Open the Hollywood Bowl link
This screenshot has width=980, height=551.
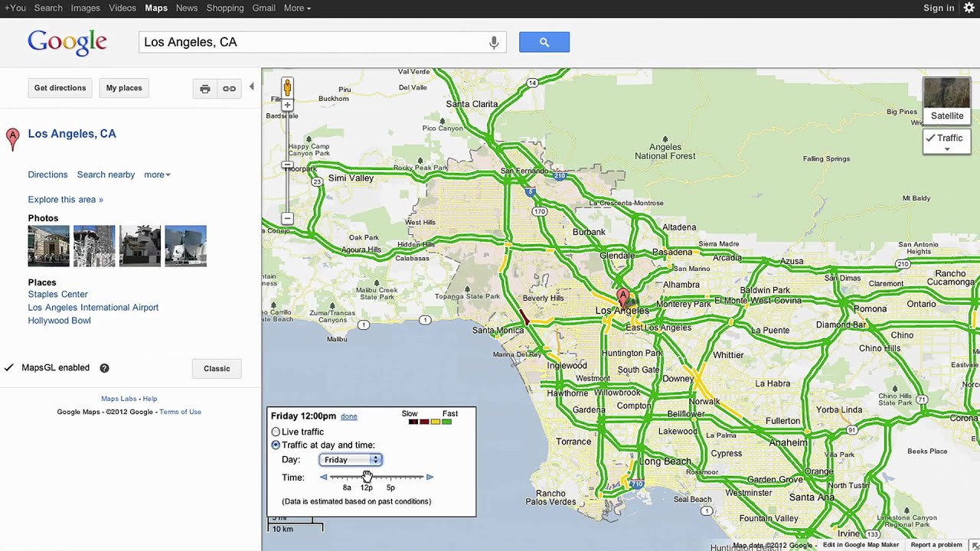pyautogui.click(x=59, y=321)
